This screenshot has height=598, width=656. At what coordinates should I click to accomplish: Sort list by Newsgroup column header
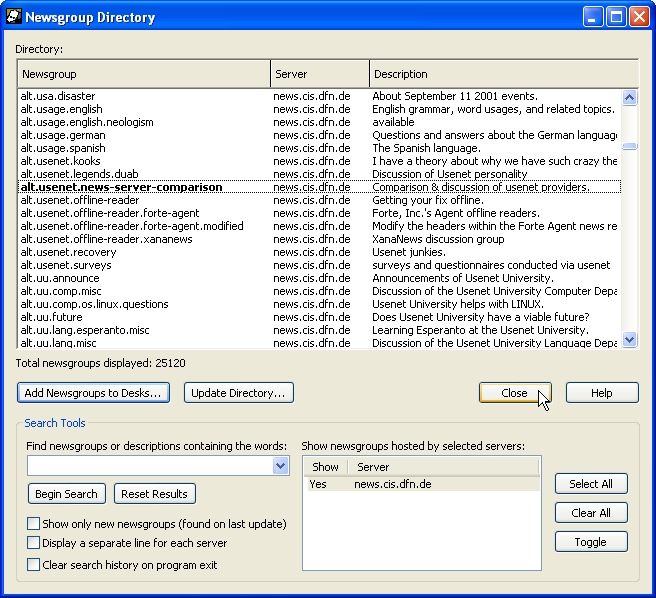(144, 74)
